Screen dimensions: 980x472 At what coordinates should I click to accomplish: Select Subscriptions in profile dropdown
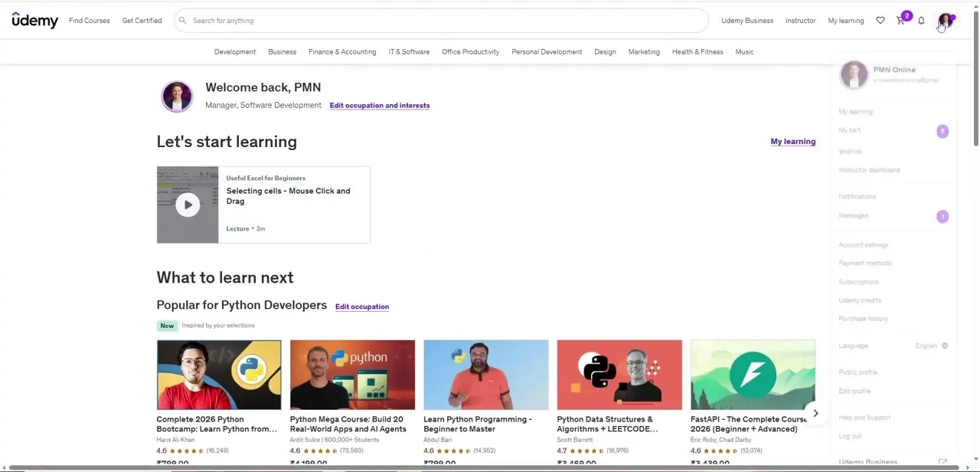858,282
